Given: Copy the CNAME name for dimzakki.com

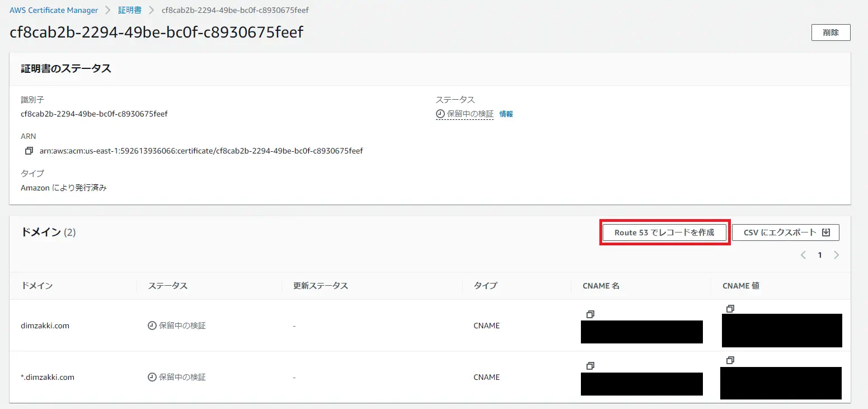Looking at the screenshot, I should (x=590, y=314).
